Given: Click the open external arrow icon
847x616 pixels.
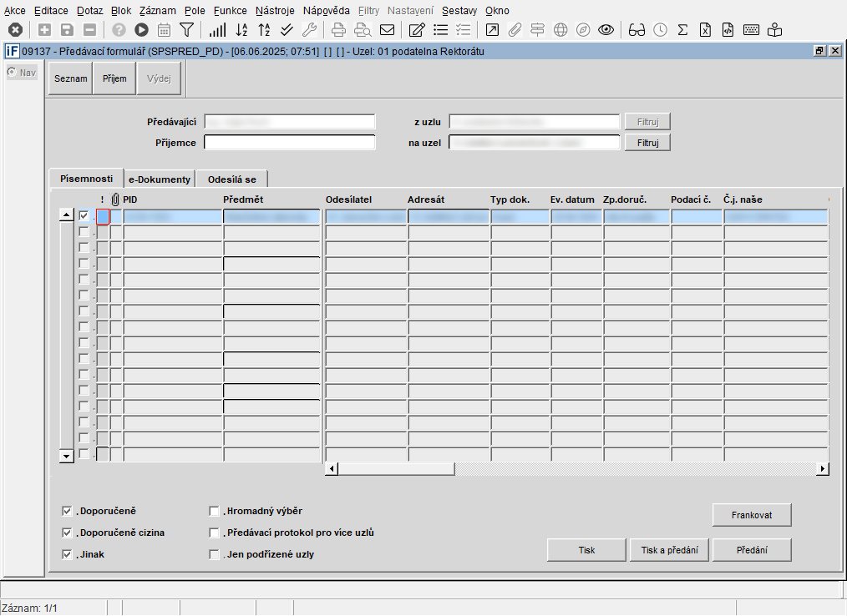Looking at the screenshot, I should click(x=492, y=30).
